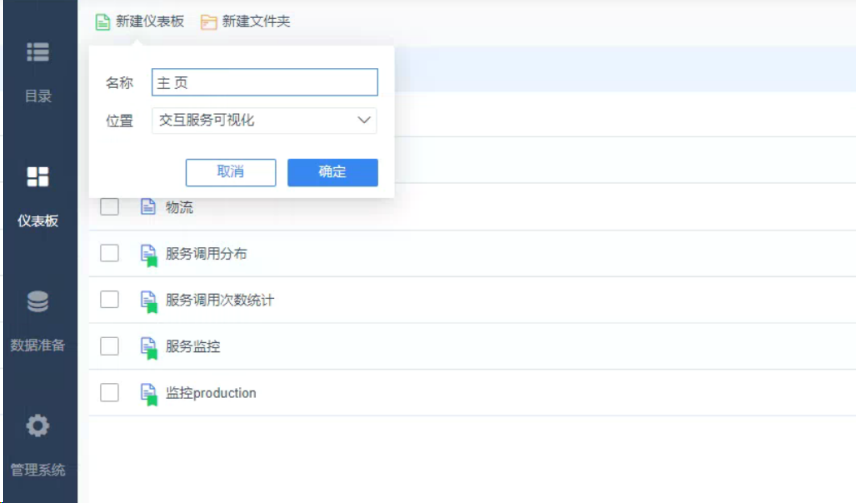Open the 服务监控 dashboard entry

[x=193, y=347]
